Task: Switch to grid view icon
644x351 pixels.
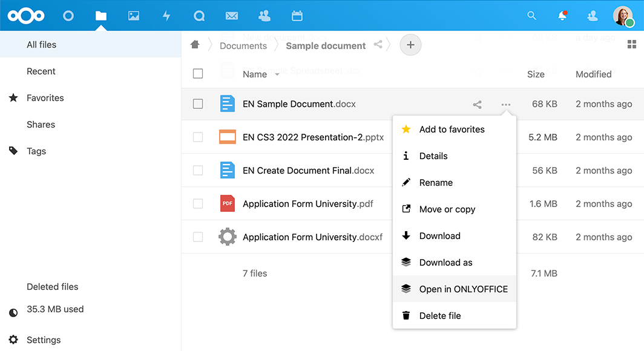Action: coord(632,44)
